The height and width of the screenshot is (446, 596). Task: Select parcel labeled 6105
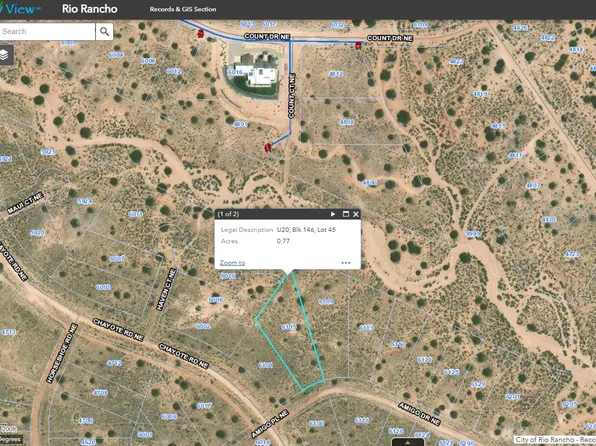289,327
